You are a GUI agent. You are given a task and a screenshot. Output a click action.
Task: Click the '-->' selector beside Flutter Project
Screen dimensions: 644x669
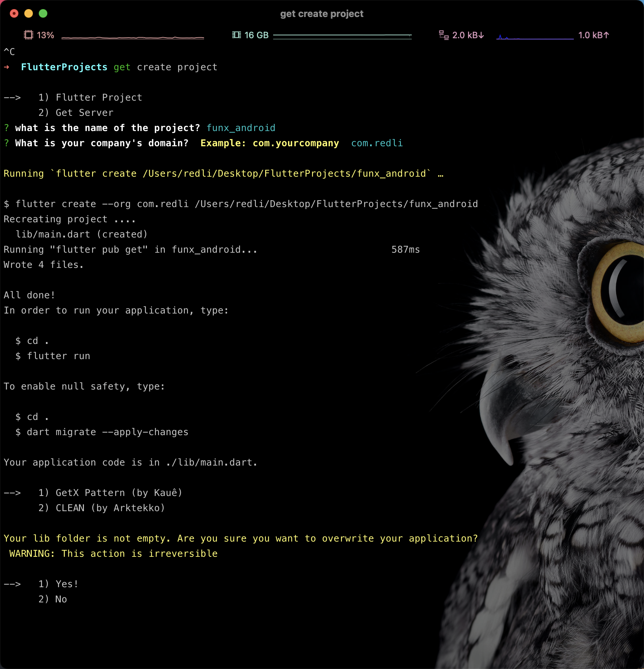tap(12, 98)
